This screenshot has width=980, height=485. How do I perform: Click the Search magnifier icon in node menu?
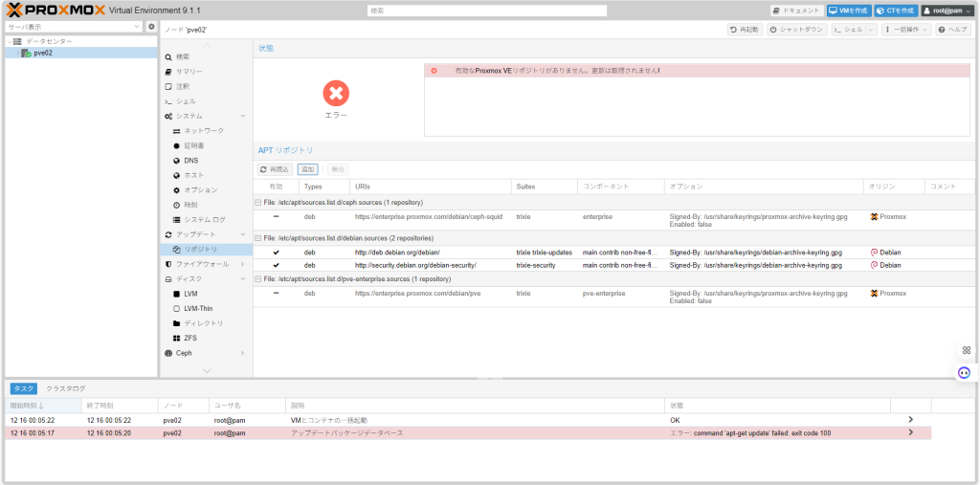click(168, 57)
